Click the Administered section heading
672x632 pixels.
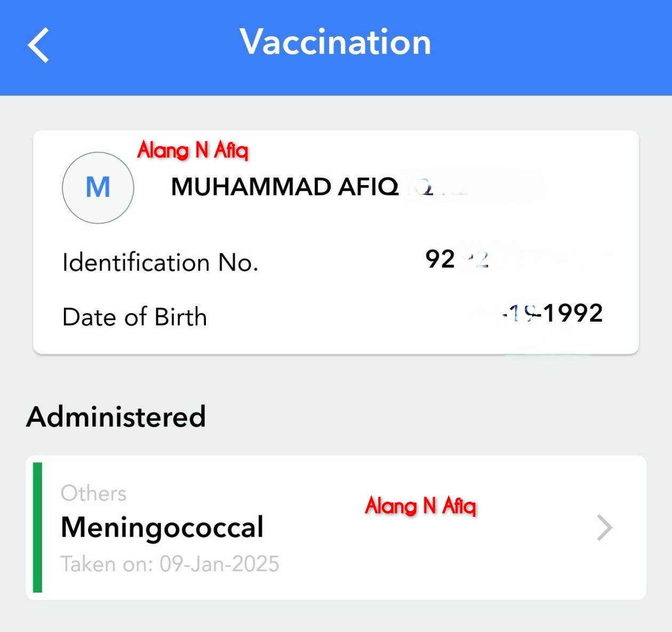[116, 417]
